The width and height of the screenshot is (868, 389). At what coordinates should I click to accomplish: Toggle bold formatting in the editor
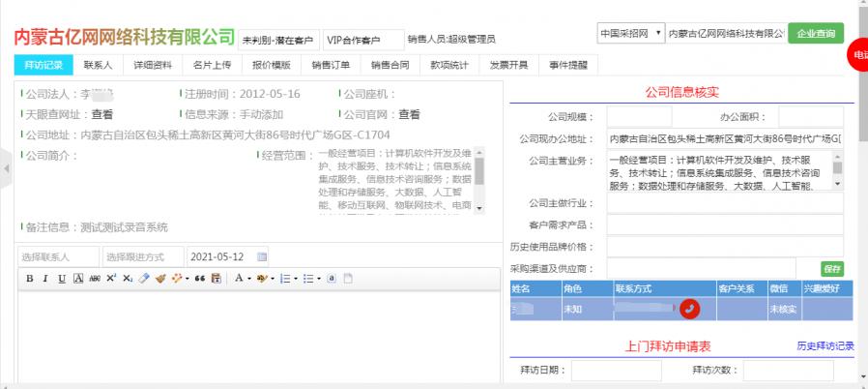(30, 279)
